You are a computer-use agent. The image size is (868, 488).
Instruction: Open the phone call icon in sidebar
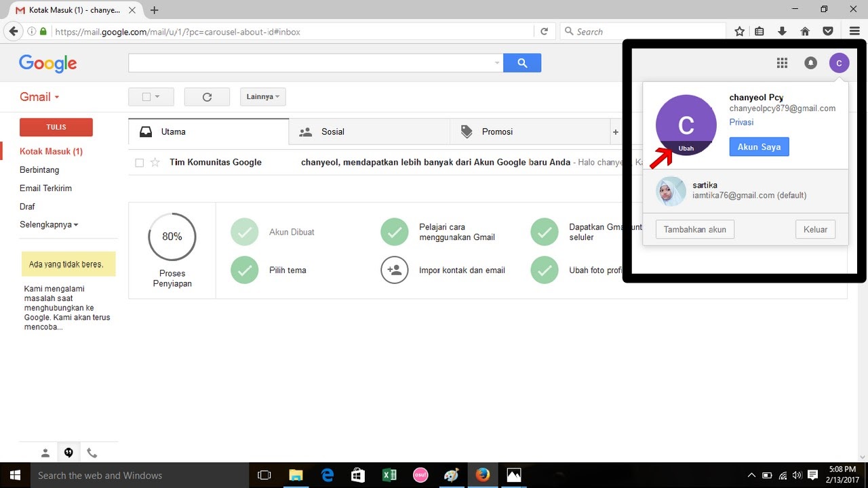tap(93, 452)
